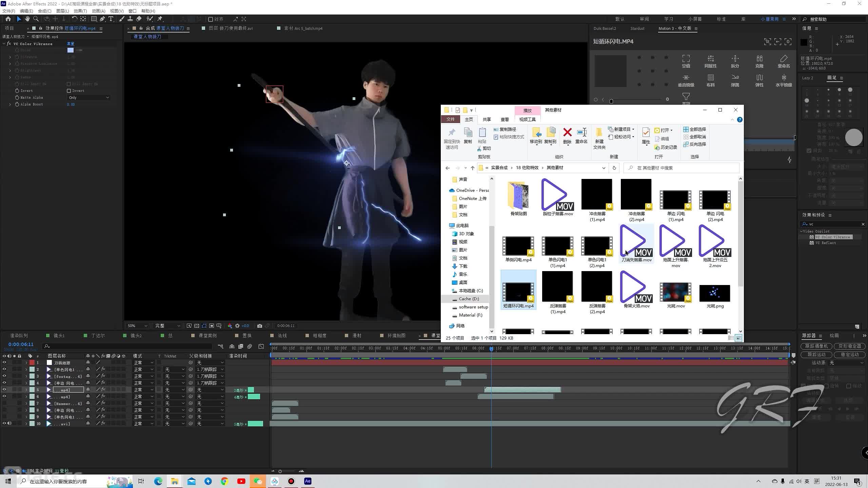The width and height of the screenshot is (868, 488).
Task: Select the Rotation tool
Action: point(74,19)
